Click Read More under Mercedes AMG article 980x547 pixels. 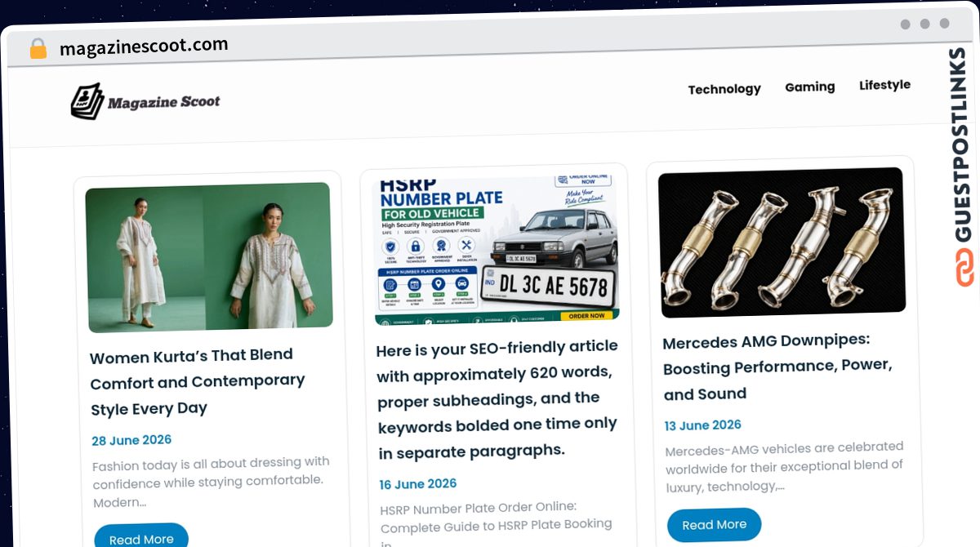tap(715, 525)
